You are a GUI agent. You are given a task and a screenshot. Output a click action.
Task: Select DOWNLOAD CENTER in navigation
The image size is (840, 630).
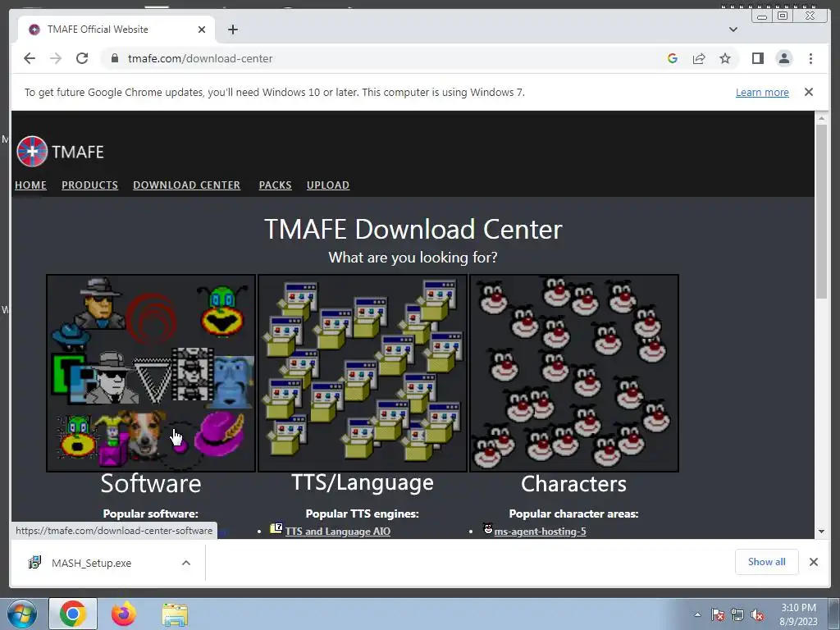tap(186, 185)
